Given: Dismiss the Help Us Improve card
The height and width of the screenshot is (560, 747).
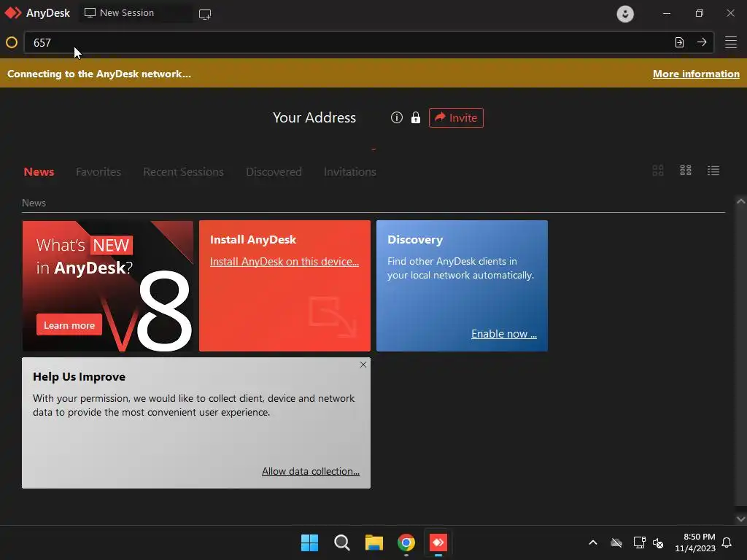Looking at the screenshot, I should point(363,365).
